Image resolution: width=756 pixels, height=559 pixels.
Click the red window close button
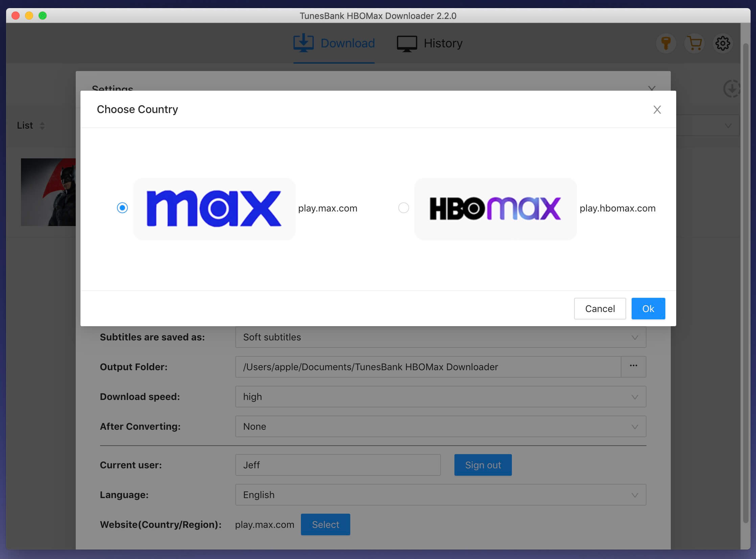click(16, 16)
